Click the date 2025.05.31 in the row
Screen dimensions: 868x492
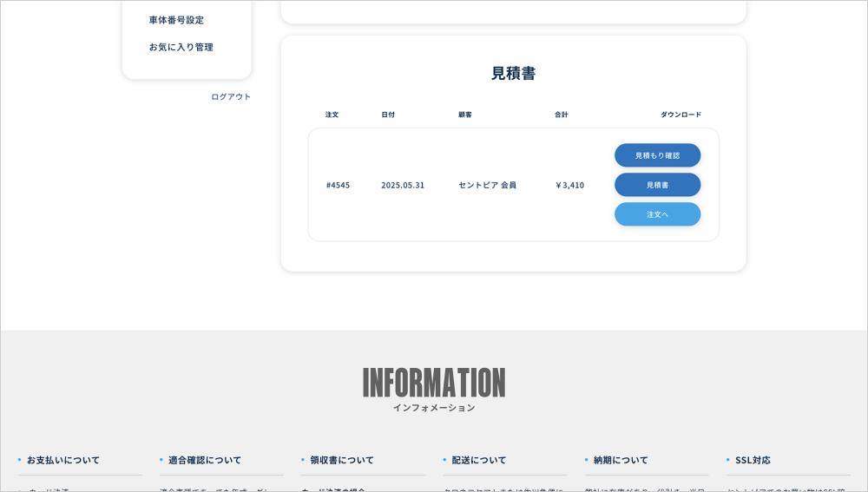coord(403,185)
